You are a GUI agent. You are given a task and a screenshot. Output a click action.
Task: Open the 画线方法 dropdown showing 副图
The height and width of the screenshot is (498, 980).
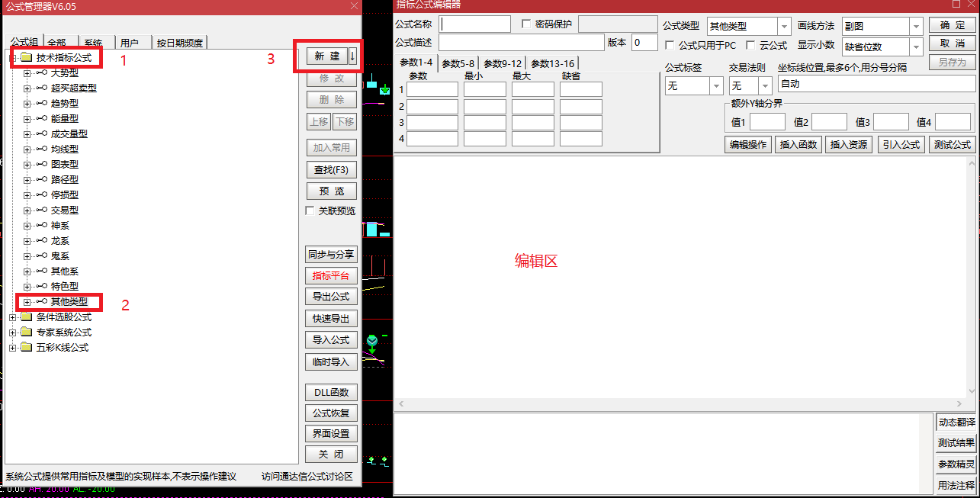click(x=916, y=27)
